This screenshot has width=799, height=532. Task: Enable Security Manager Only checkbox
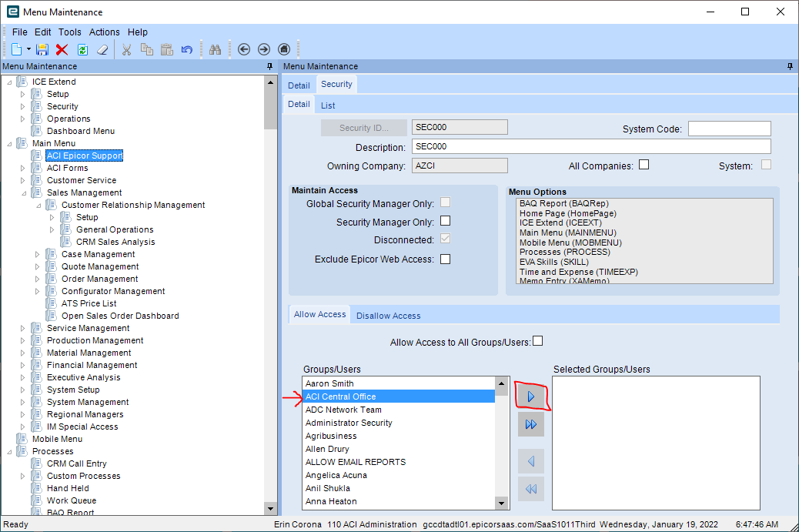446,221
